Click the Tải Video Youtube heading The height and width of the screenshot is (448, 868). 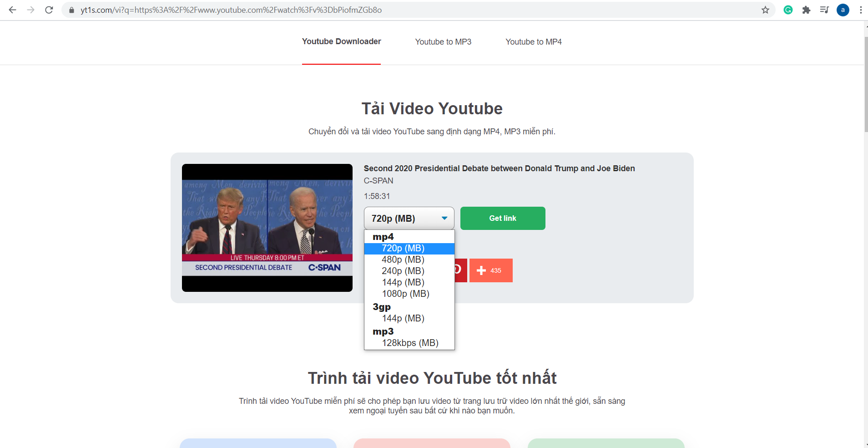432,109
